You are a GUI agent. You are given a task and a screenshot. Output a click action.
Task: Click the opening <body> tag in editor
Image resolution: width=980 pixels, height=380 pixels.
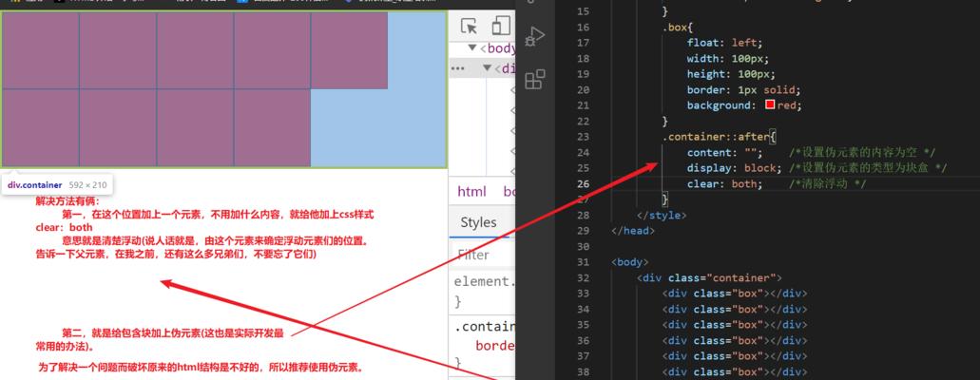point(630,262)
